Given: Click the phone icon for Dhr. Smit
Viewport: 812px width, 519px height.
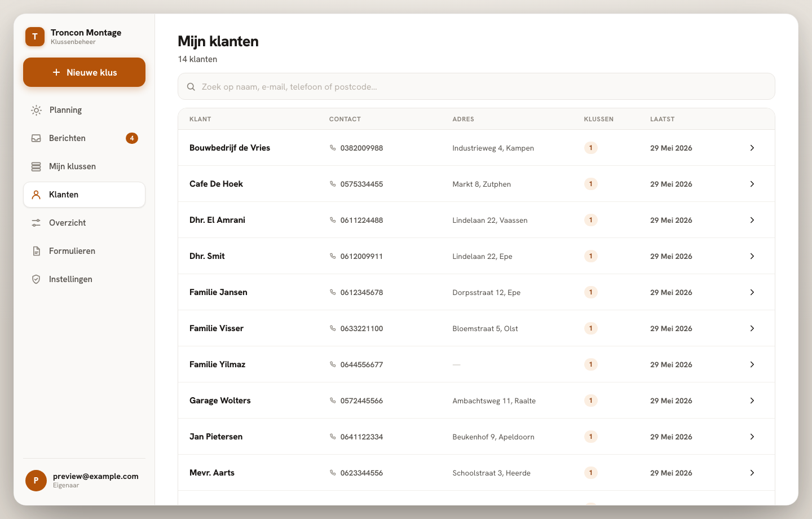Looking at the screenshot, I should (333, 256).
